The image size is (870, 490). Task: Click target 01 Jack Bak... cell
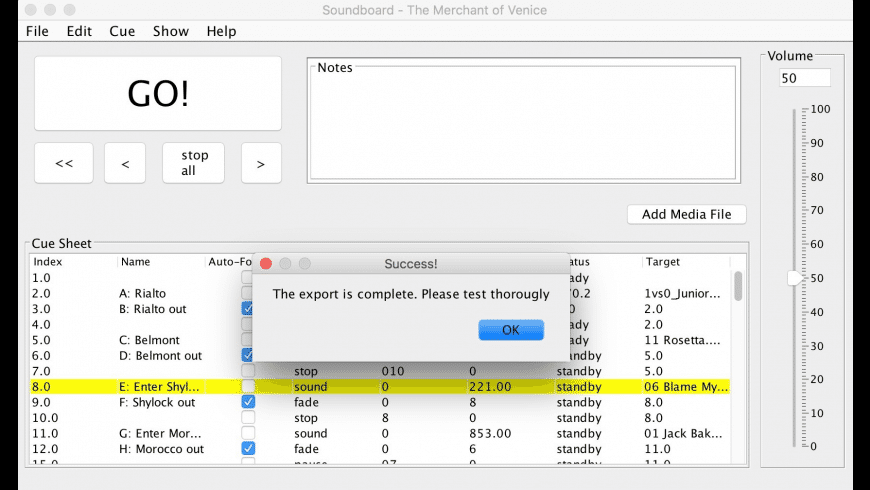pyautogui.click(x=683, y=433)
